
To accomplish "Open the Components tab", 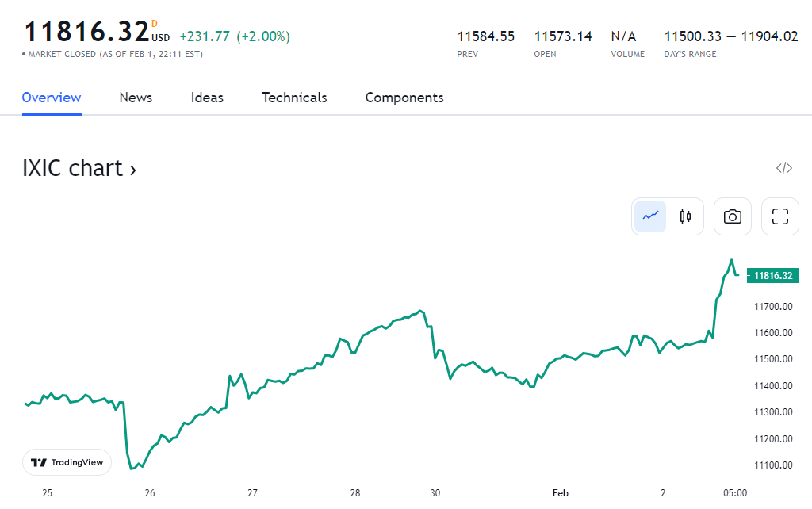I will click(404, 98).
